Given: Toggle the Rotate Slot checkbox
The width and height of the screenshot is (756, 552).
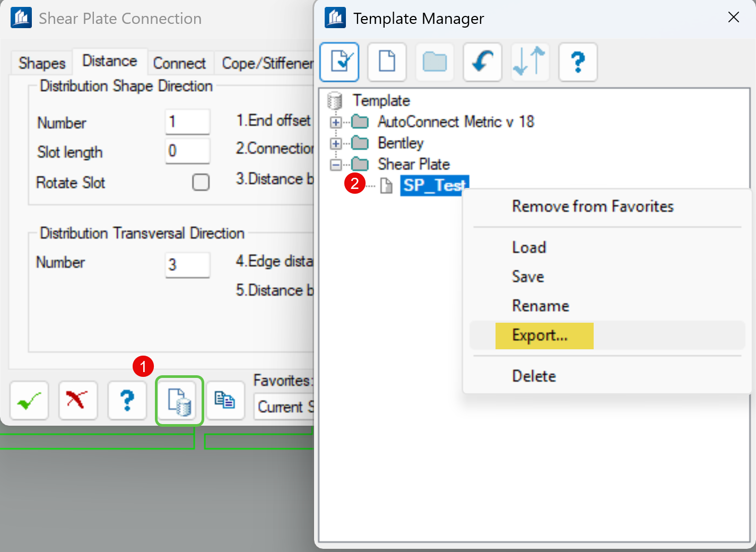Looking at the screenshot, I should tap(201, 182).
